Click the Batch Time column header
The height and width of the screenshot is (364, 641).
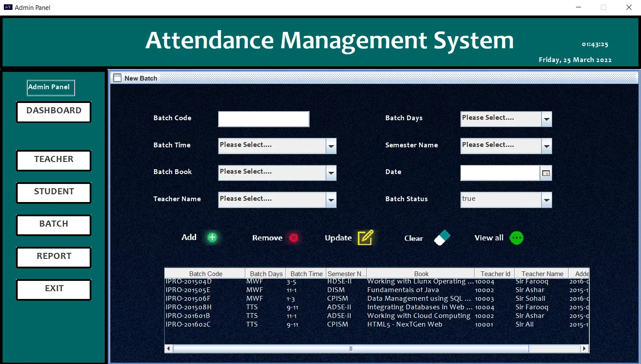[306, 274]
